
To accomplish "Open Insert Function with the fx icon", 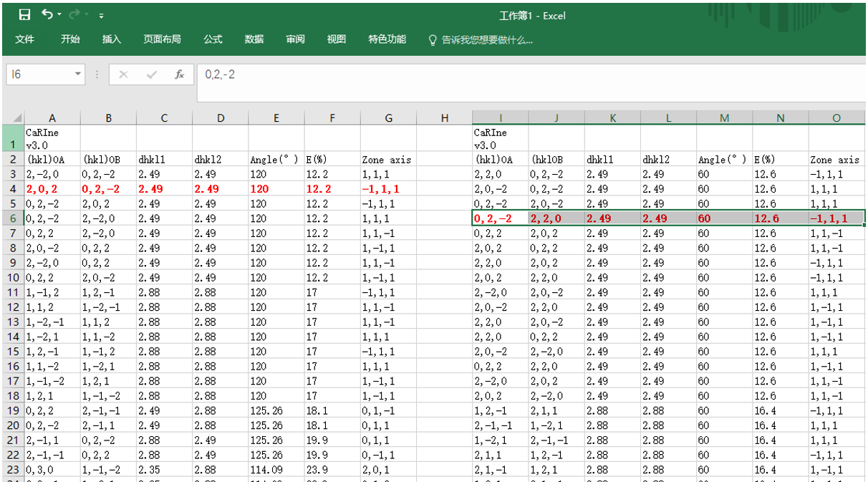I will point(179,74).
